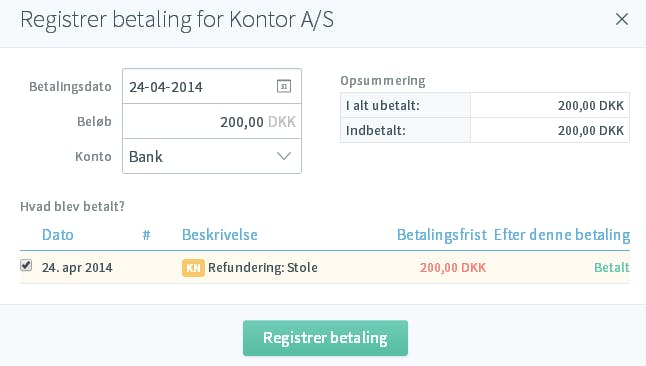Open the Bank account selector

212,156
